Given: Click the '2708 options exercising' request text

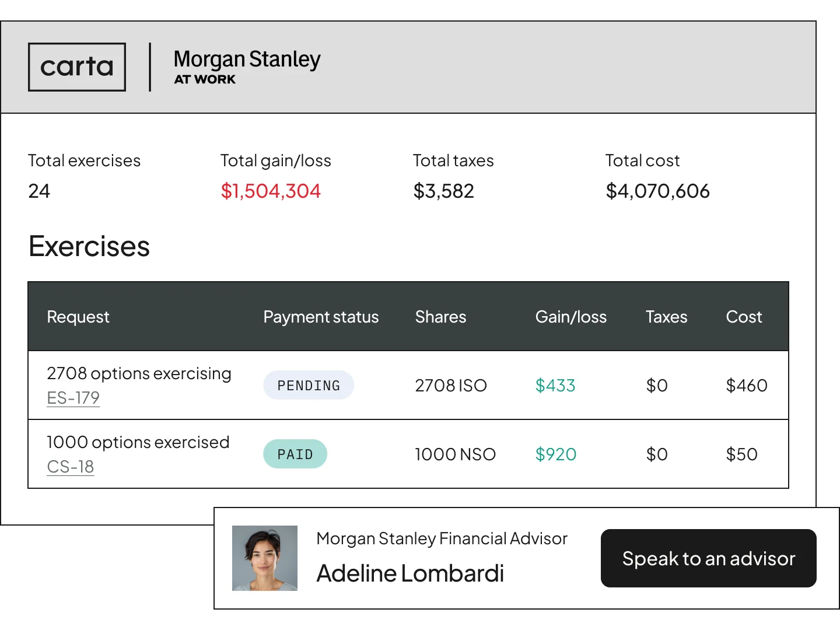Looking at the screenshot, I should [x=139, y=373].
